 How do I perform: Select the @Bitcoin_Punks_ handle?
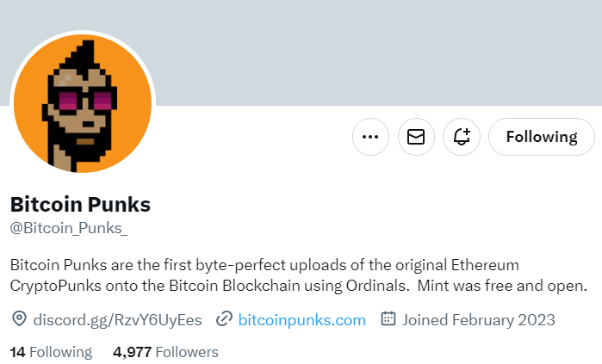(68, 228)
